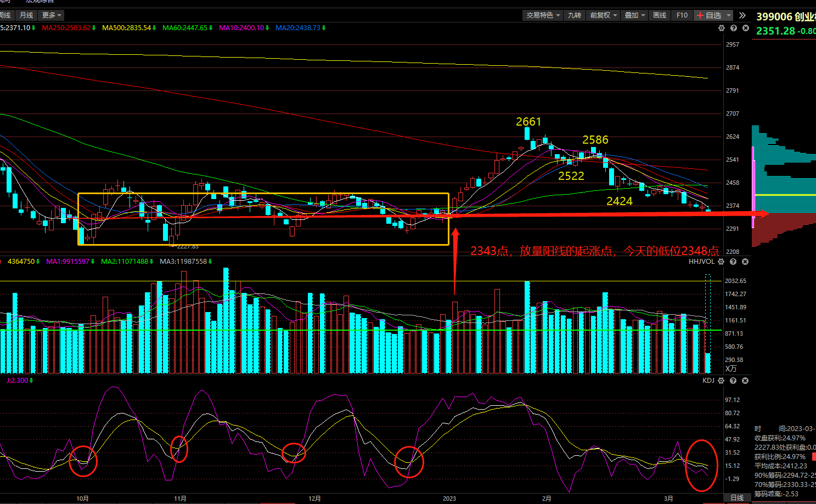The height and width of the screenshot is (504, 816).
Task: Open the 更多 periods dropdown
Action: pos(52,15)
